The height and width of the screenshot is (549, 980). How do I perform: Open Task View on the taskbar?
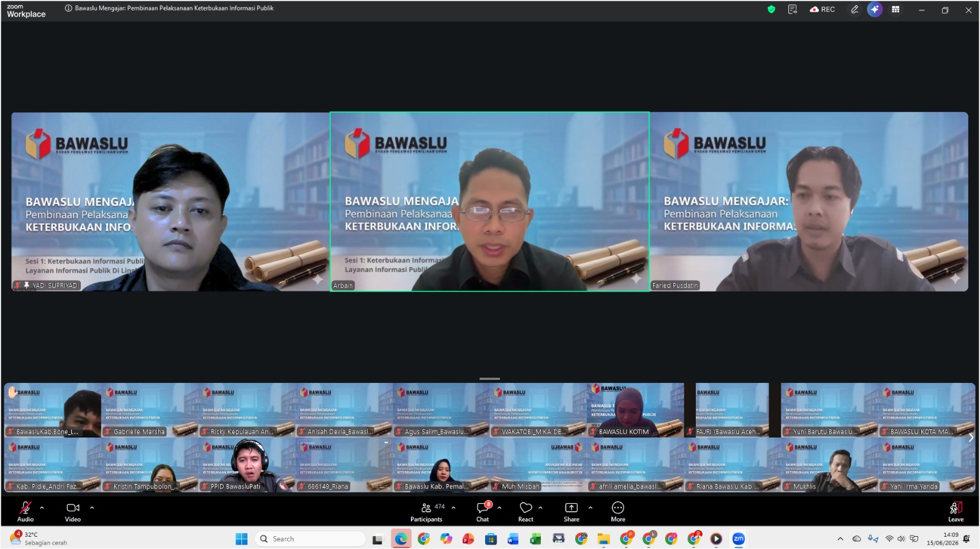[378, 539]
